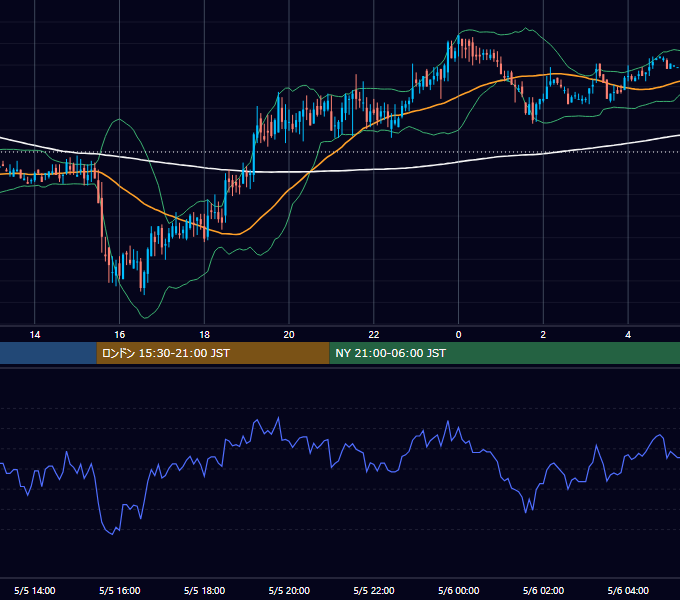This screenshot has height=600, width=680.
Task: Click the 5/6 04:00 oscillator time label
Action: coord(628,590)
